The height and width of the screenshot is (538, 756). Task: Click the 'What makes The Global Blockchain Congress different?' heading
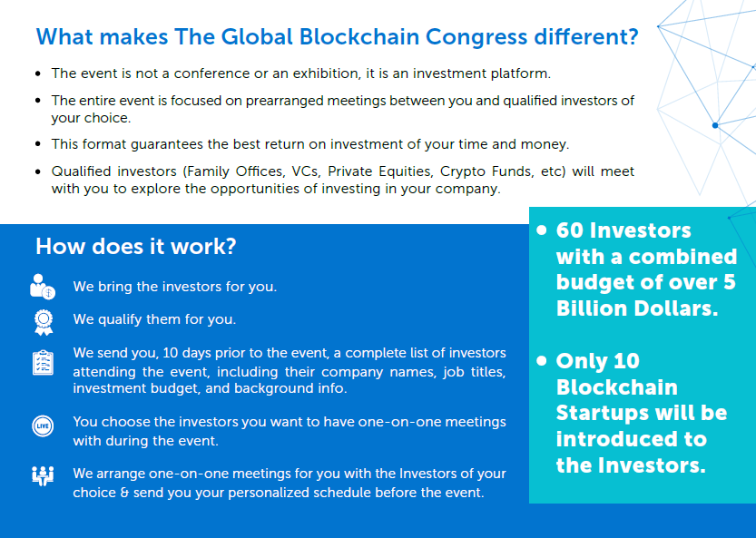point(337,36)
